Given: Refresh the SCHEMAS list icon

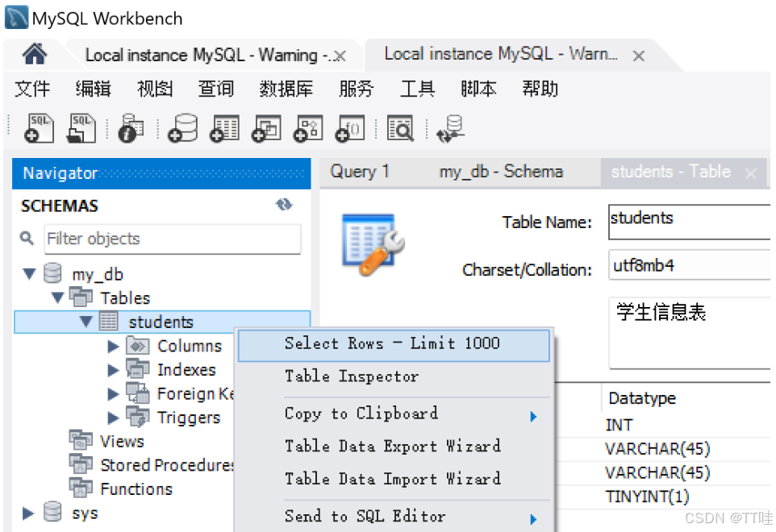Looking at the screenshot, I should tap(284, 204).
